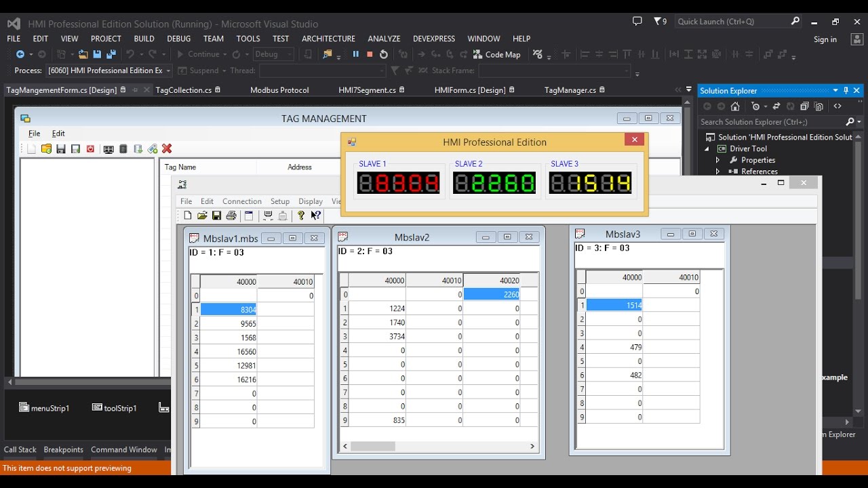
Task: Open Edit menu in TAG MANAGEMENT window
Action: (x=58, y=134)
